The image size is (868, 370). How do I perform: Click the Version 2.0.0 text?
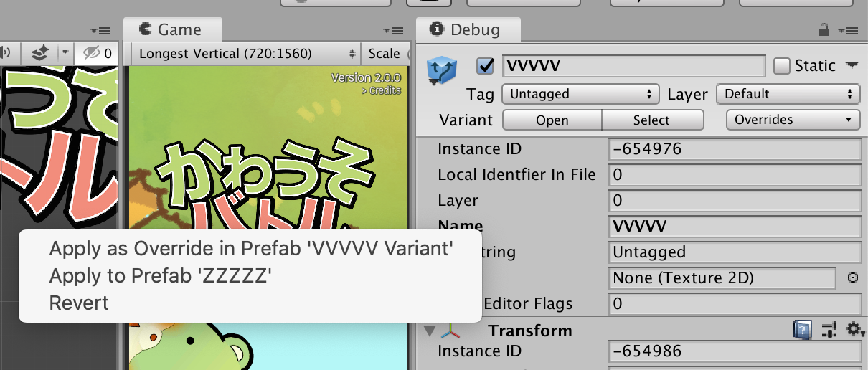pyautogui.click(x=367, y=77)
